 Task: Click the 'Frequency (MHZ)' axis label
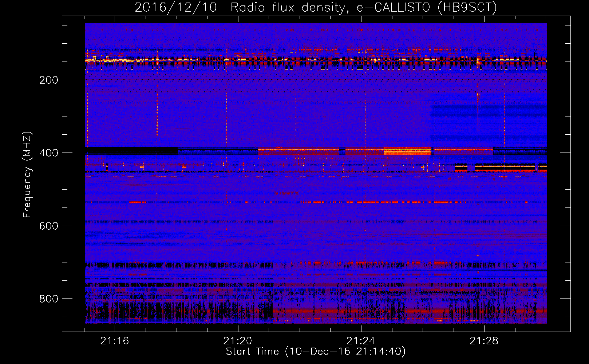[27, 174]
